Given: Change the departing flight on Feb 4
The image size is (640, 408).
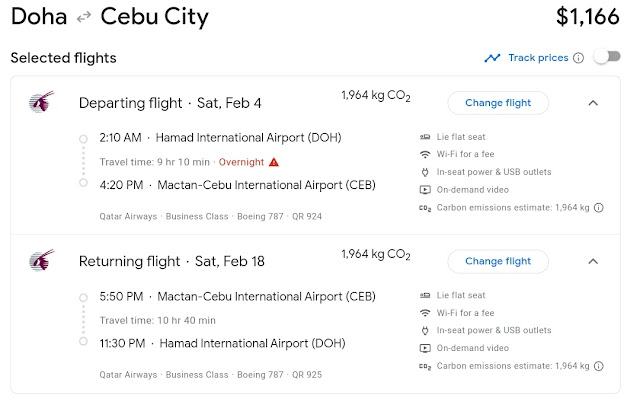Looking at the screenshot, I should pyautogui.click(x=498, y=102).
